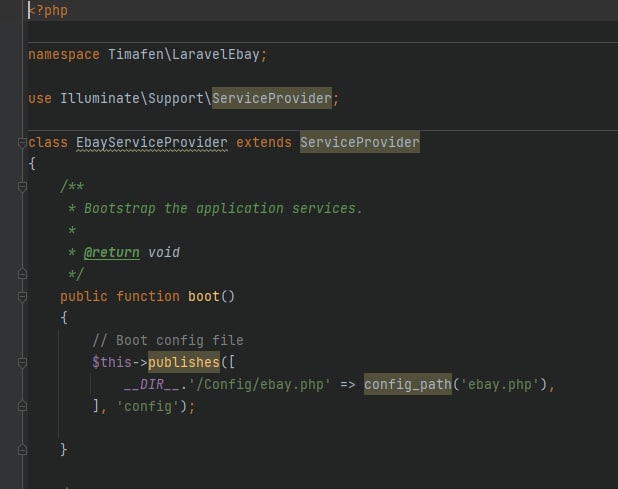
Task: Click the function keyword
Action: pyautogui.click(x=148, y=296)
